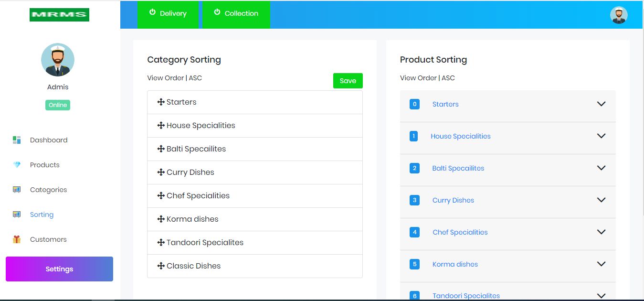Select the Korma dishes link in Product Sorting
Screen dimensions: 644x301
click(x=455, y=264)
